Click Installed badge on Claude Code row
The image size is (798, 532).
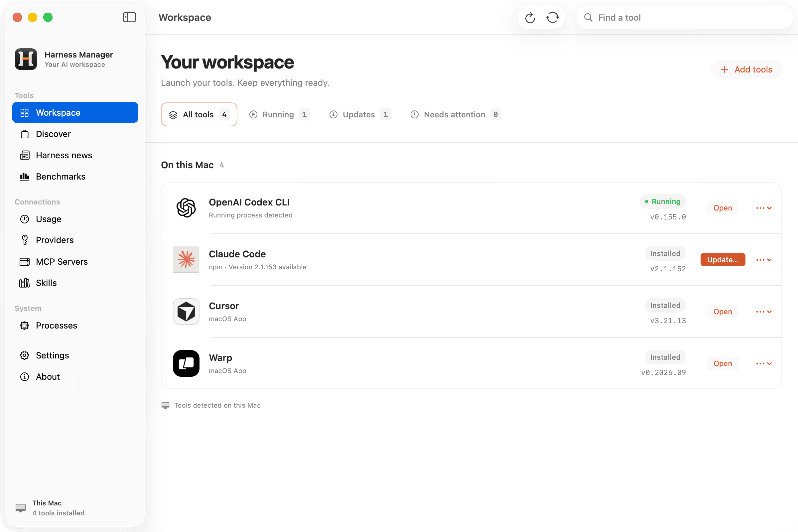tap(665, 253)
